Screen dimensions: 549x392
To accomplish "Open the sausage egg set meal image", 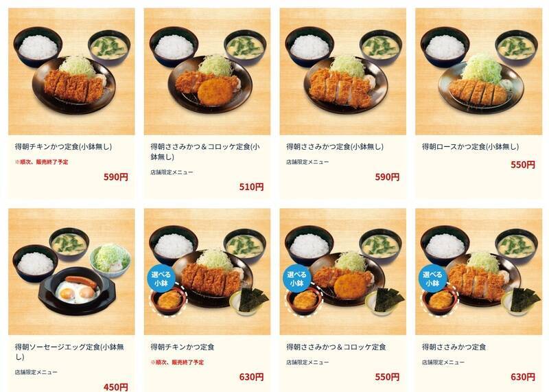I will point(71,272).
